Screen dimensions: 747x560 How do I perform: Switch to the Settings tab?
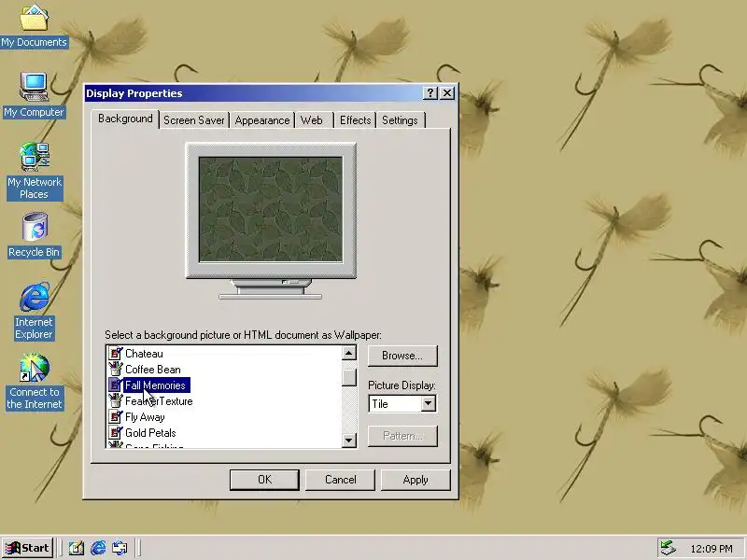pos(400,120)
